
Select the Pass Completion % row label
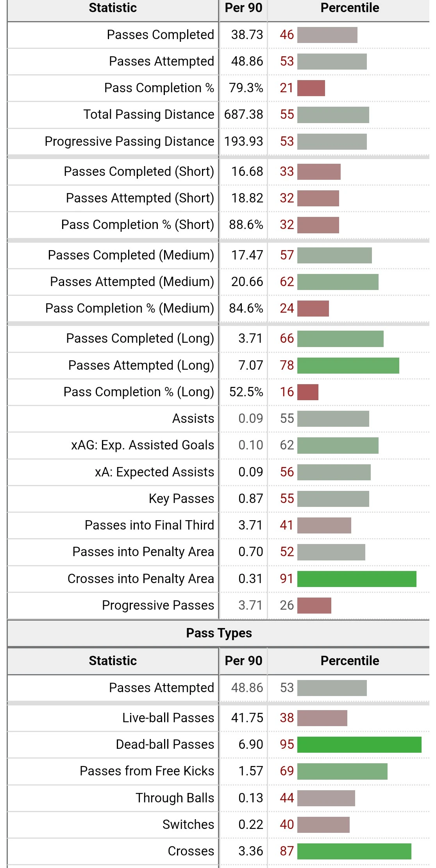click(159, 88)
